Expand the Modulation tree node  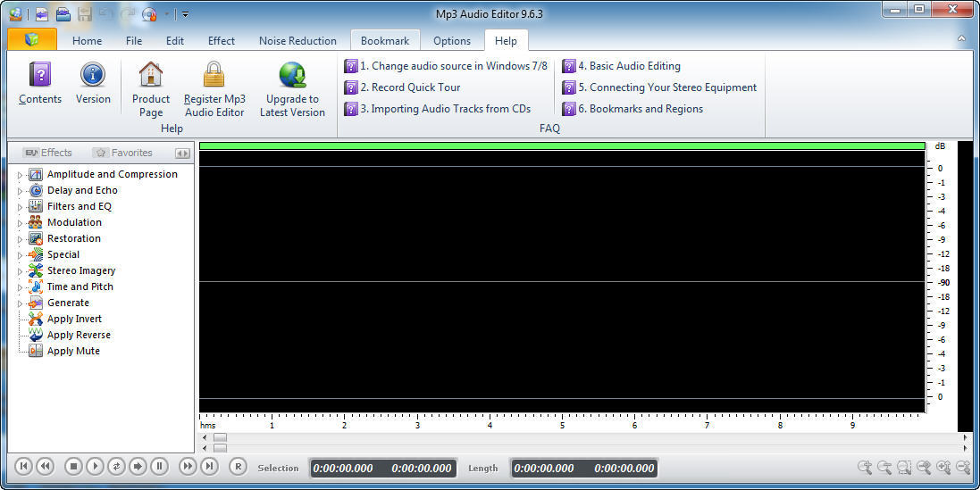pos(20,223)
